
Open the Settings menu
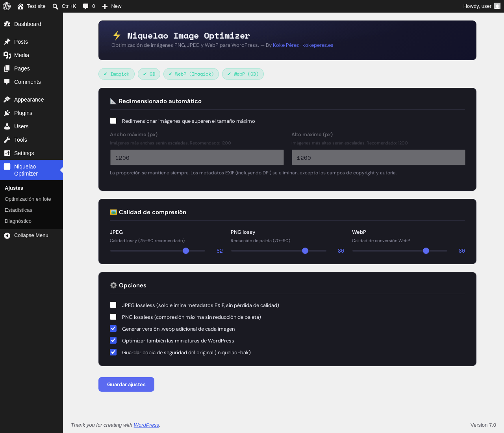[31, 153]
